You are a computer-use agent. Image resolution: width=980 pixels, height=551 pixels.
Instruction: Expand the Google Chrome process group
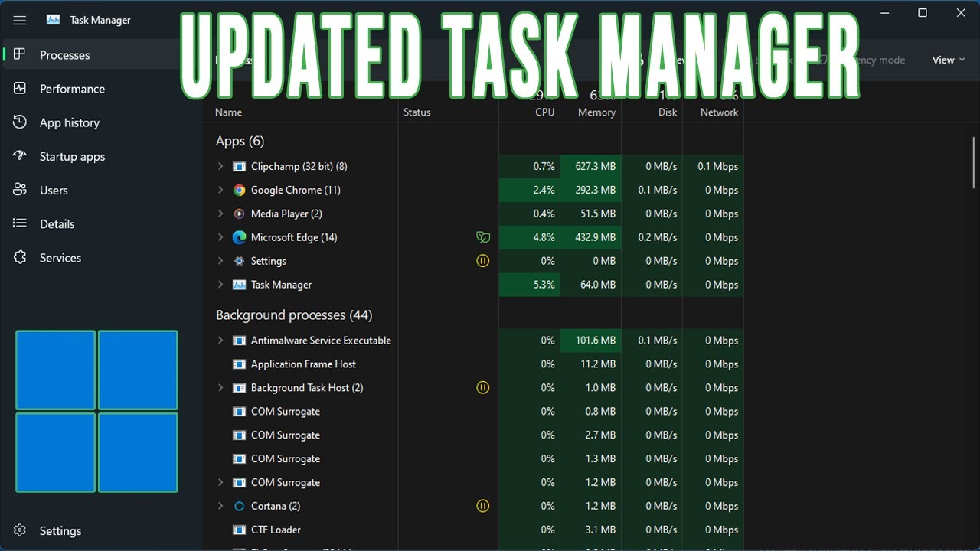click(x=220, y=190)
